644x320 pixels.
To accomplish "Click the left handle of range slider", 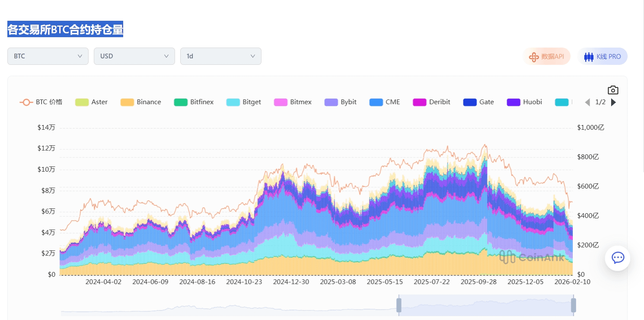I will coord(399,305).
